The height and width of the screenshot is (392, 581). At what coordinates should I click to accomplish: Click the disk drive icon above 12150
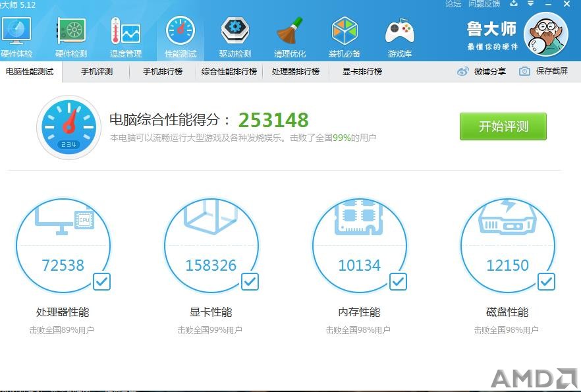click(x=507, y=218)
